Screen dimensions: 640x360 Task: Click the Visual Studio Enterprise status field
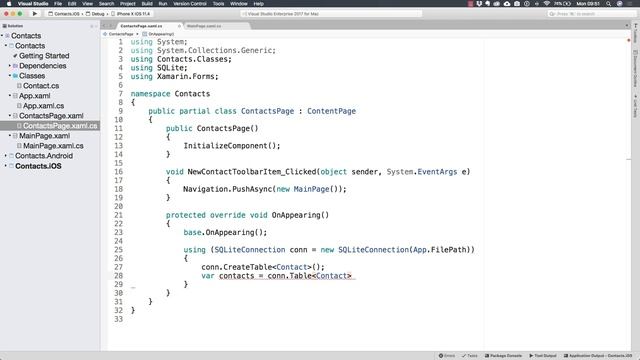[331, 14]
